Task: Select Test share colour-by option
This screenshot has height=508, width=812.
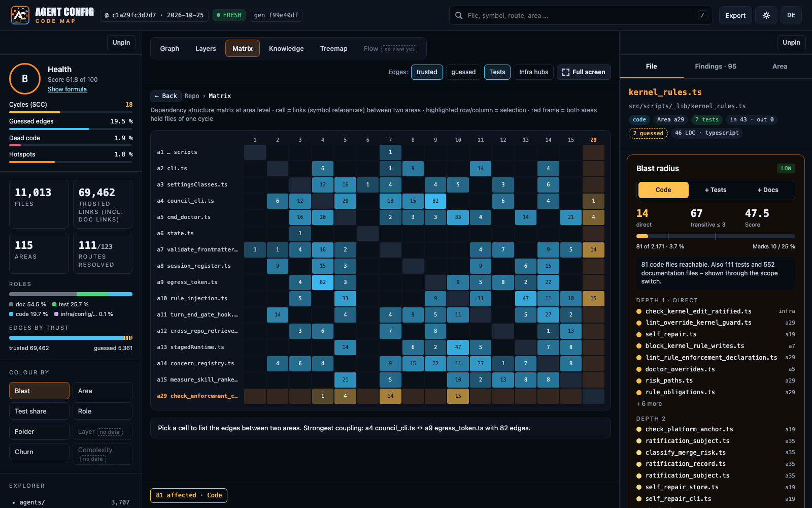Action: click(39, 411)
